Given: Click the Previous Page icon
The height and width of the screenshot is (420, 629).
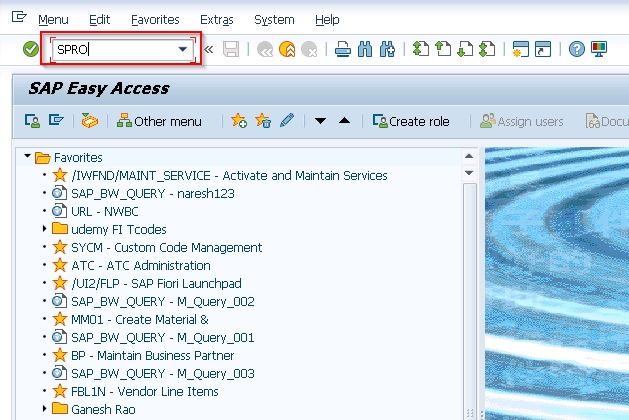Looking at the screenshot, I should [x=443, y=49].
